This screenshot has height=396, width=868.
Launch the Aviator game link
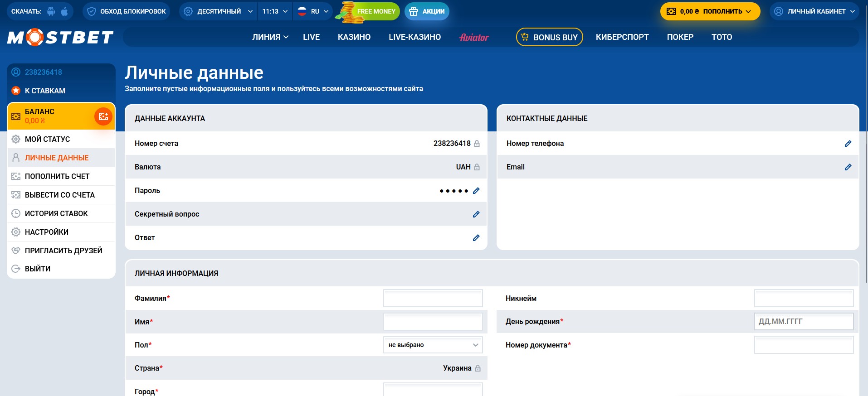474,37
